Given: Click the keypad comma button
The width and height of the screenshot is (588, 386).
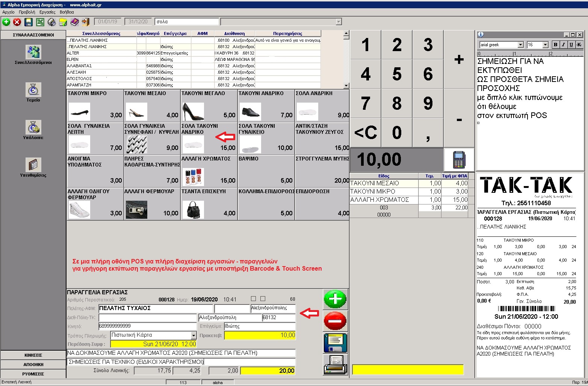Looking at the screenshot, I should coord(428,133).
